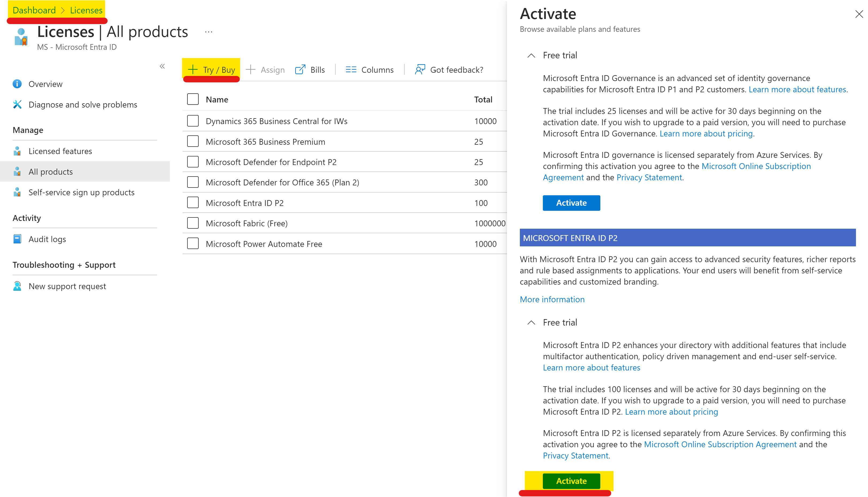Collapse the first Free trial section
This screenshot has height=497, width=868.
531,55
